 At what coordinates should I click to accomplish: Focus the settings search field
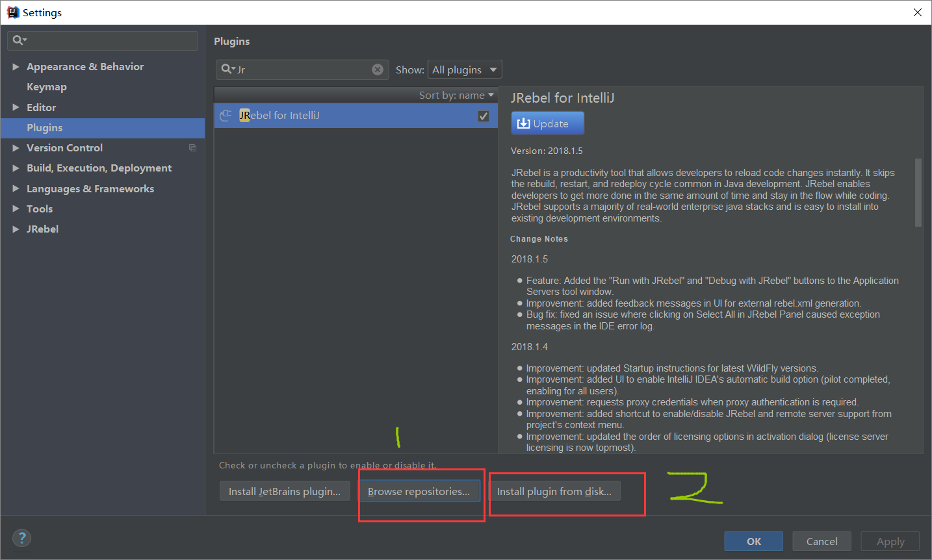103,40
